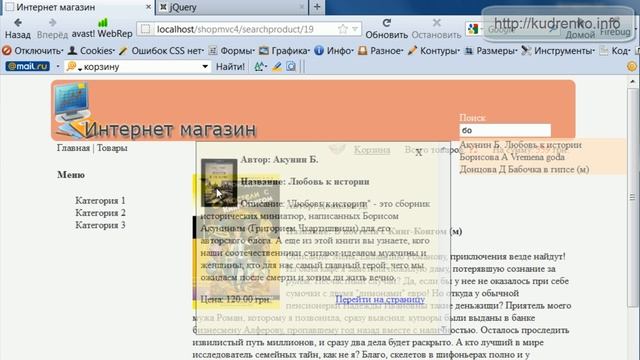The image size is (640, 360).
Task: Click the text size toolbar icon
Action: [x=260, y=67]
